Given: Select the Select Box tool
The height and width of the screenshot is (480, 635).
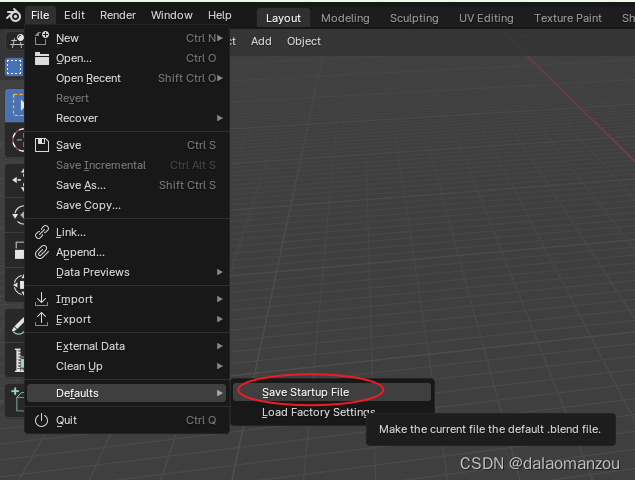Looking at the screenshot, I should click(x=15, y=105).
